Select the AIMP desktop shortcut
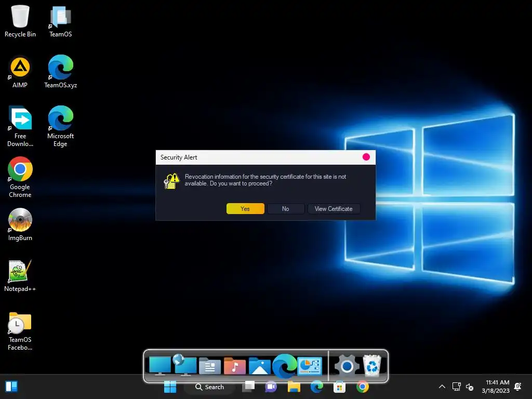This screenshot has width=532, height=399. pyautogui.click(x=20, y=72)
